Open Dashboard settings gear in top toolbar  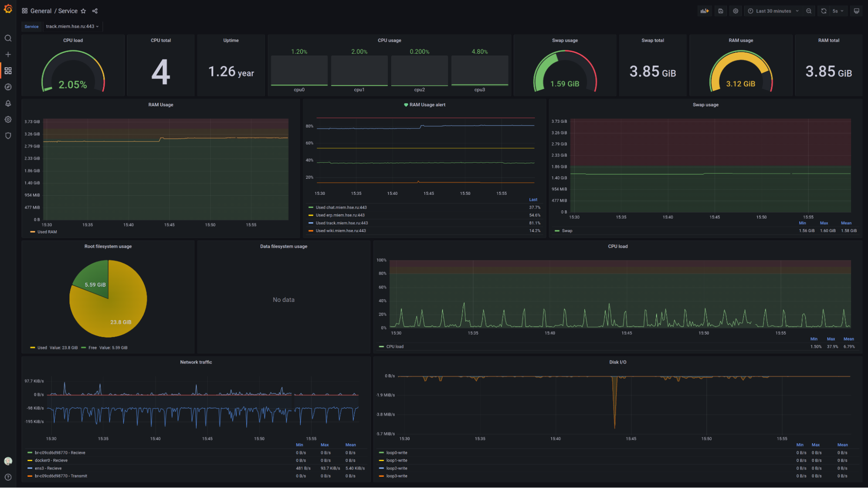(736, 11)
